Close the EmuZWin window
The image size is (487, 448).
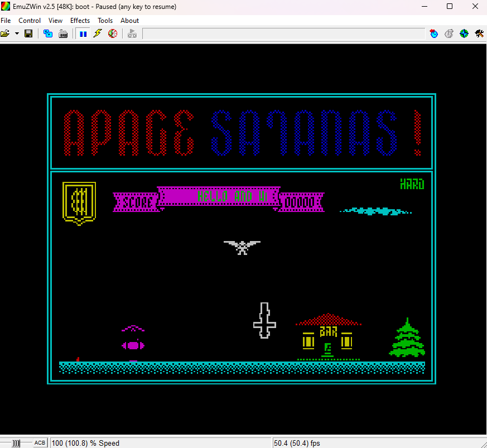tap(475, 6)
